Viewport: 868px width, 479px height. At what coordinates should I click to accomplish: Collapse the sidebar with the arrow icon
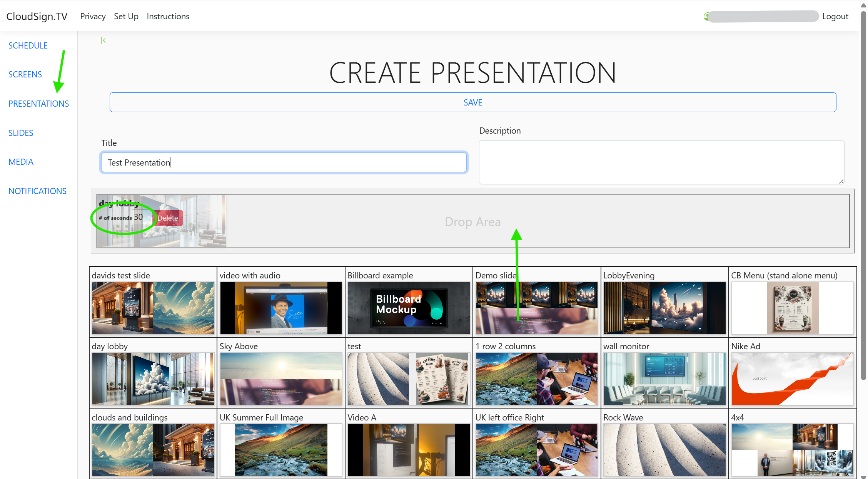pyautogui.click(x=103, y=40)
